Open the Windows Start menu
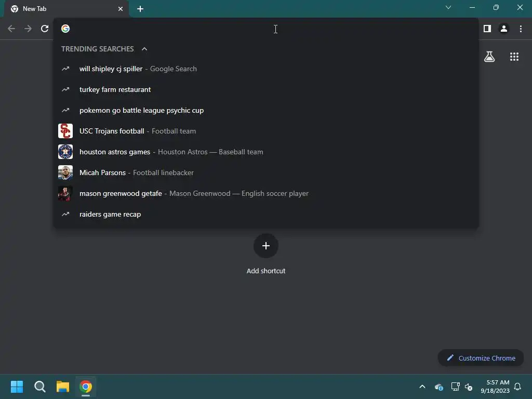 (x=17, y=387)
